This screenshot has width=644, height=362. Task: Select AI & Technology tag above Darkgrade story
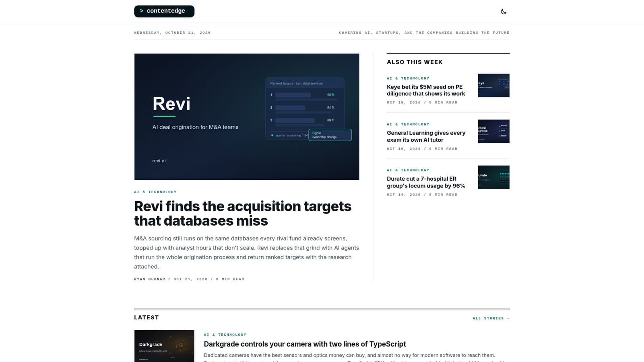[225, 335]
